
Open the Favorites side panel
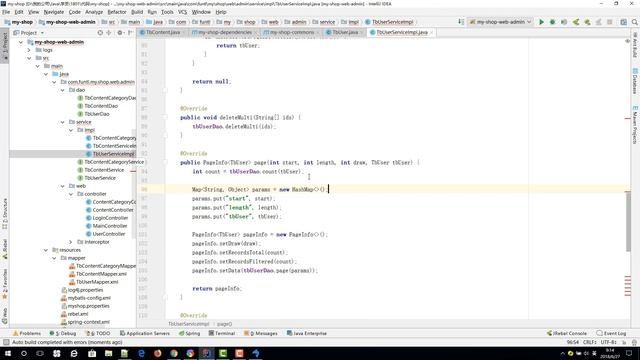click(5, 283)
